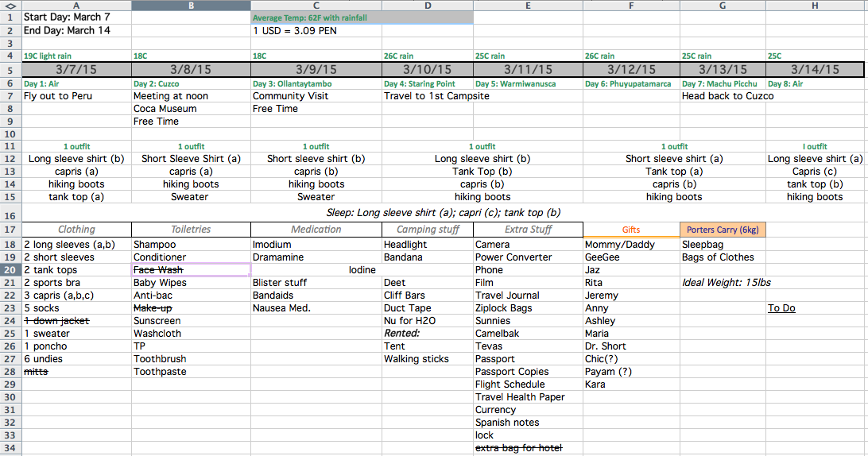The image size is (868, 456).
Task: Select column B header
Action: [x=190, y=6]
